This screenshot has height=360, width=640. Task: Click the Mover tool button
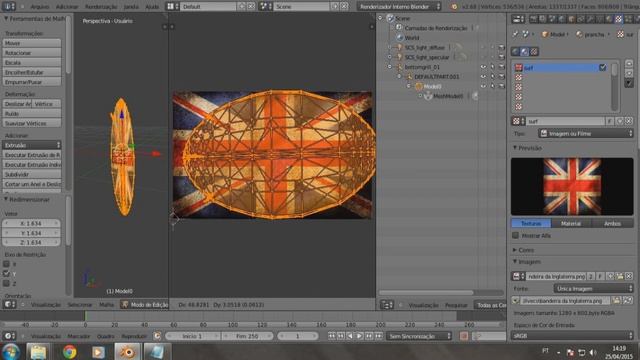point(32,43)
